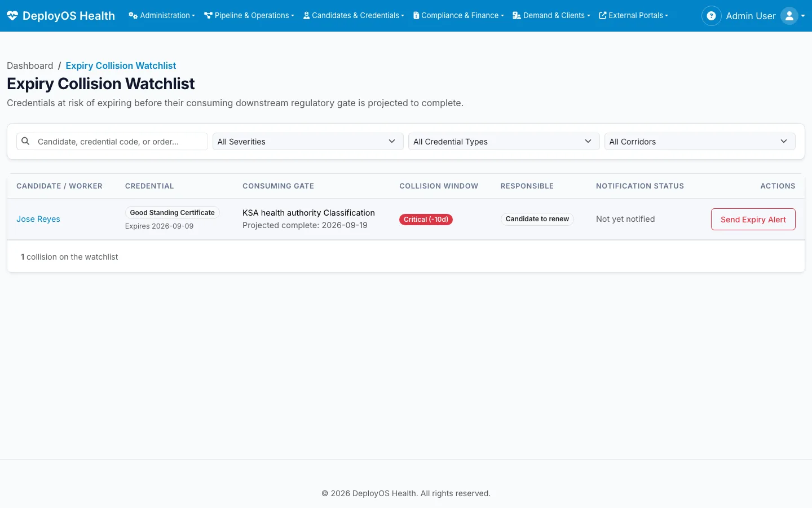Screen dimensions: 812x508
Task: Focus the candidate search input field
Action: point(112,142)
